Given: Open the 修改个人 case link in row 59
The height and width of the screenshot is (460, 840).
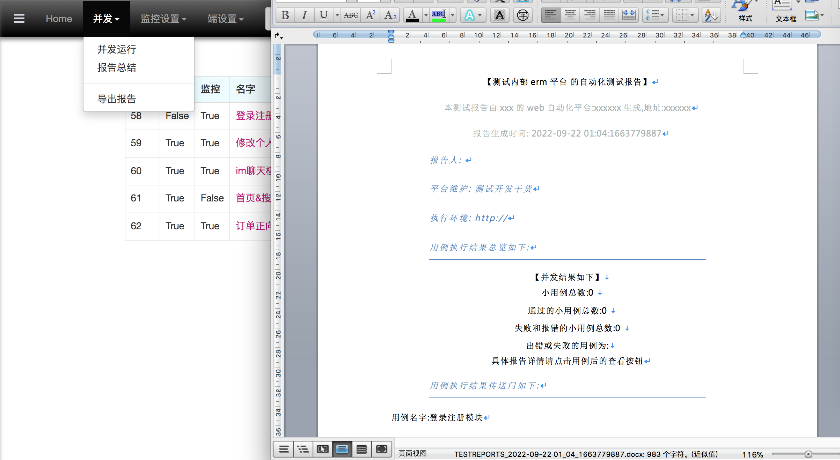Looking at the screenshot, I should [253, 143].
